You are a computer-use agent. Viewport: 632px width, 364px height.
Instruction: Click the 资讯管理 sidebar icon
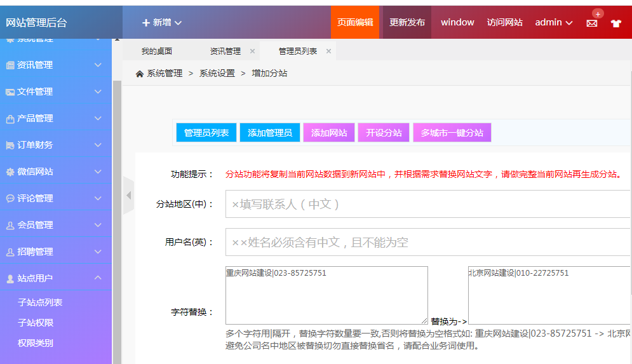click(x=10, y=65)
